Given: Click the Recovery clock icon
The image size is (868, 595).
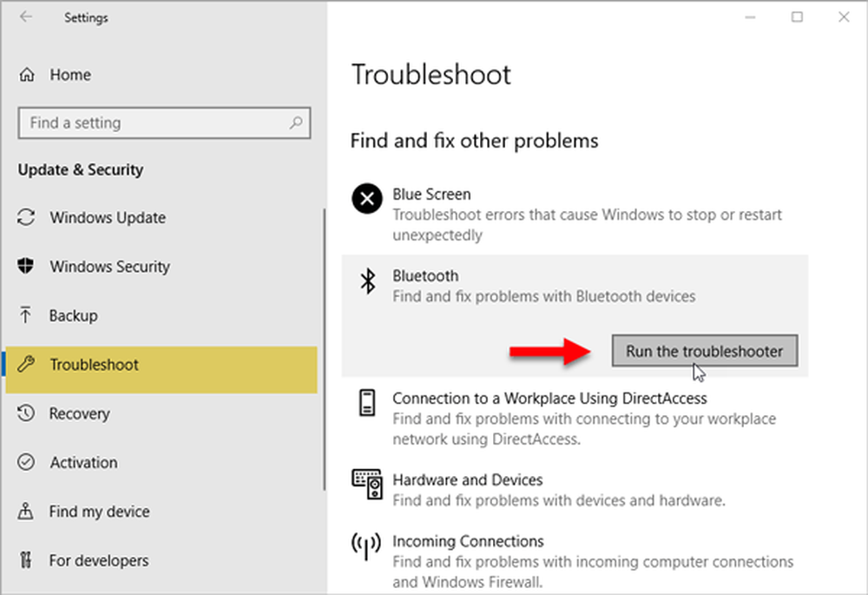Looking at the screenshot, I should 28,413.
